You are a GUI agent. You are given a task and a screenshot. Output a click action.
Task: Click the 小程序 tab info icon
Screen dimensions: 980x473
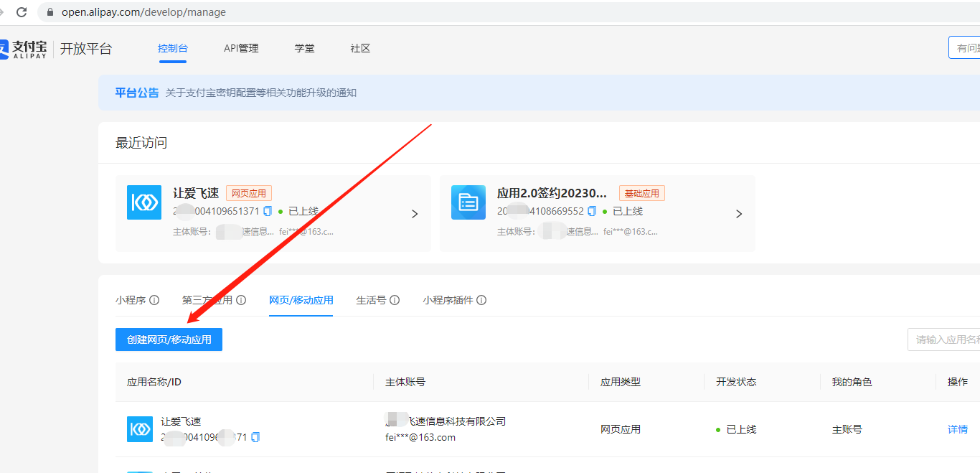coord(154,300)
